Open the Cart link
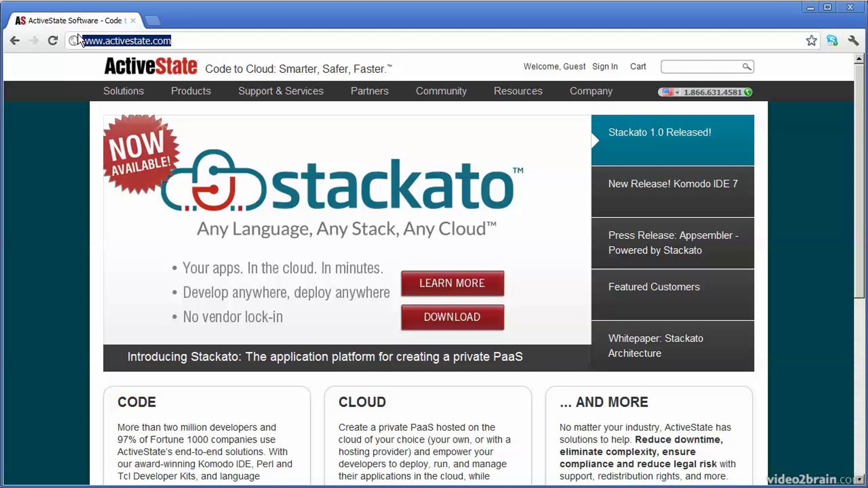This screenshot has height=488, width=868. [638, 66]
